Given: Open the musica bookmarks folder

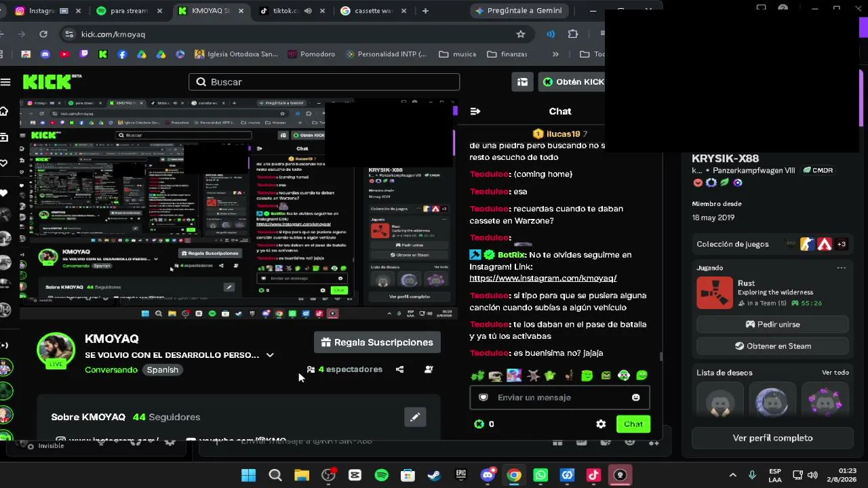Looking at the screenshot, I should pos(457,54).
